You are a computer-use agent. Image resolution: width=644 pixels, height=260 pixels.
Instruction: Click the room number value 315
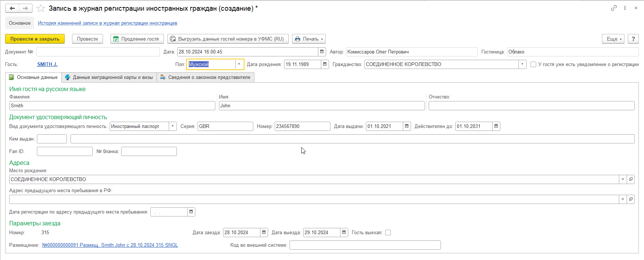[45, 232]
